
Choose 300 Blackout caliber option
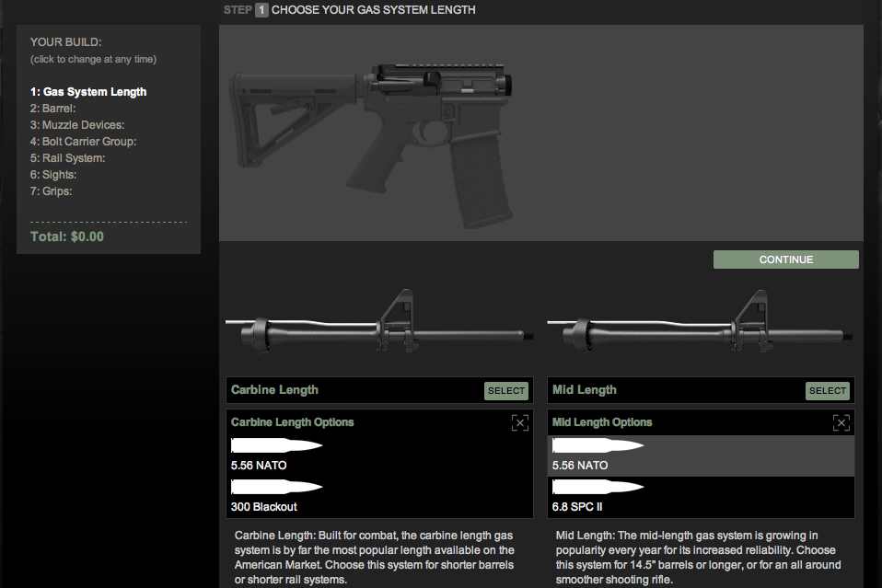click(379, 497)
